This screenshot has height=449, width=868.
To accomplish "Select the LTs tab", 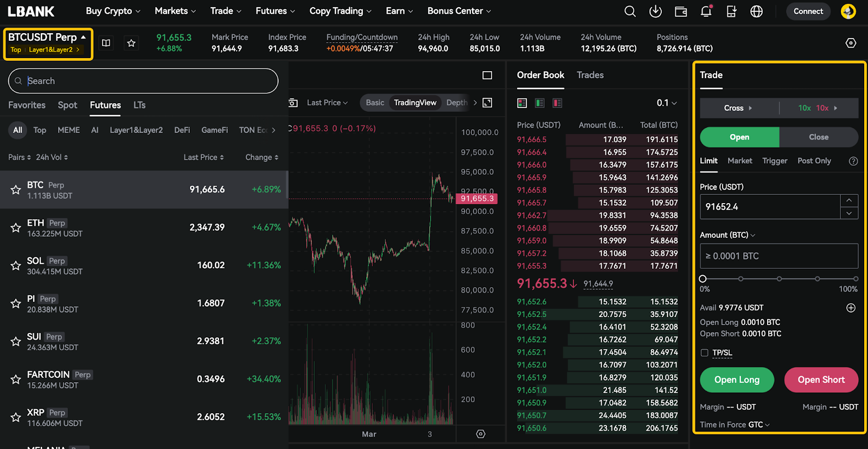I will pyautogui.click(x=139, y=105).
